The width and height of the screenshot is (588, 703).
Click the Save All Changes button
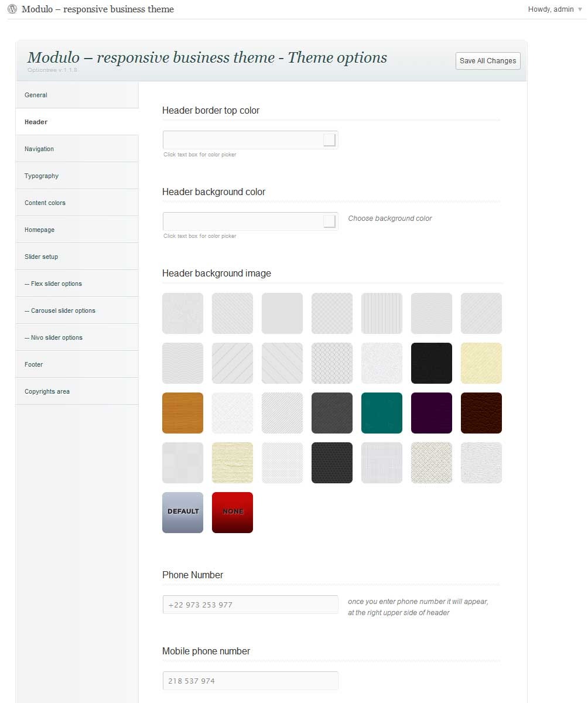tap(488, 61)
